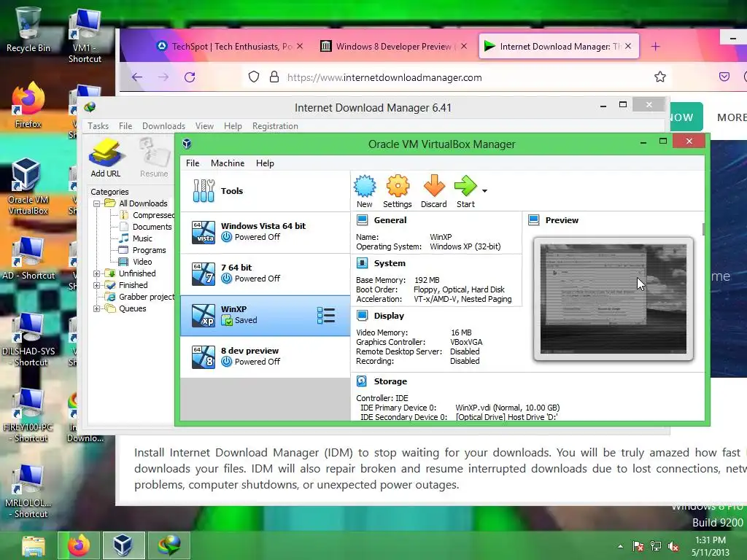Click the Firefox back arrow

click(x=137, y=77)
